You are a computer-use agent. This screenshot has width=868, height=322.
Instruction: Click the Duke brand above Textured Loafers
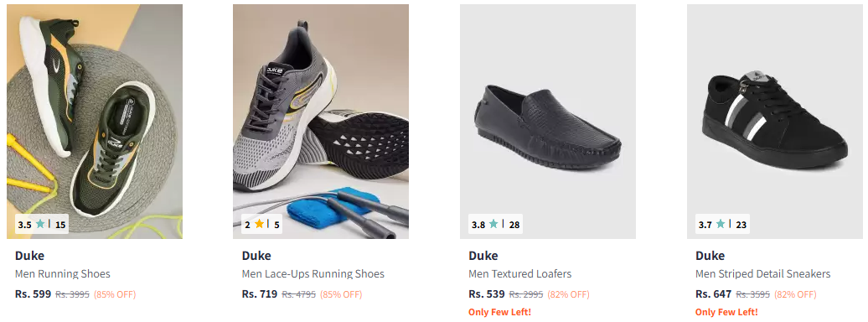(483, 256)
